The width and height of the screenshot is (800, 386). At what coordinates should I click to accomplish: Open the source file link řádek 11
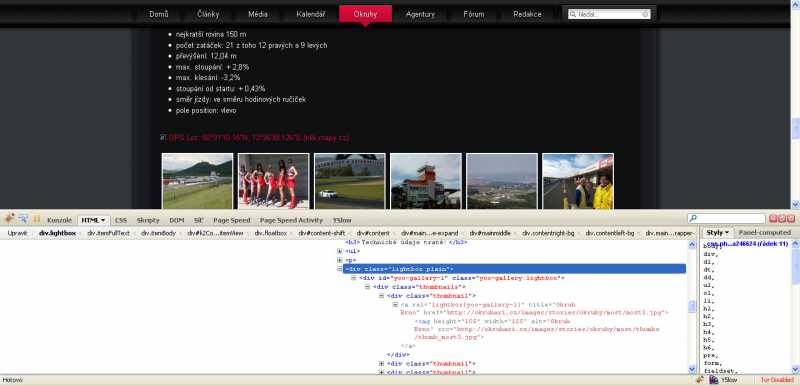pyautogui.click(x=747, y=244)
